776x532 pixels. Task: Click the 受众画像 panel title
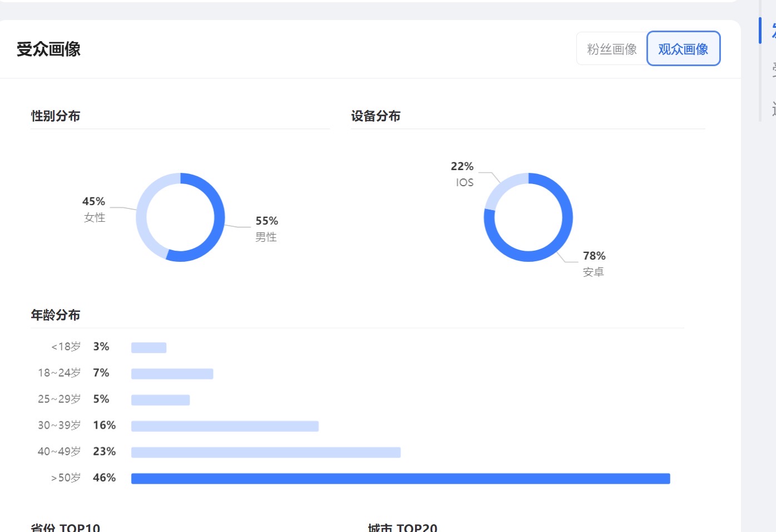point(48,49)
